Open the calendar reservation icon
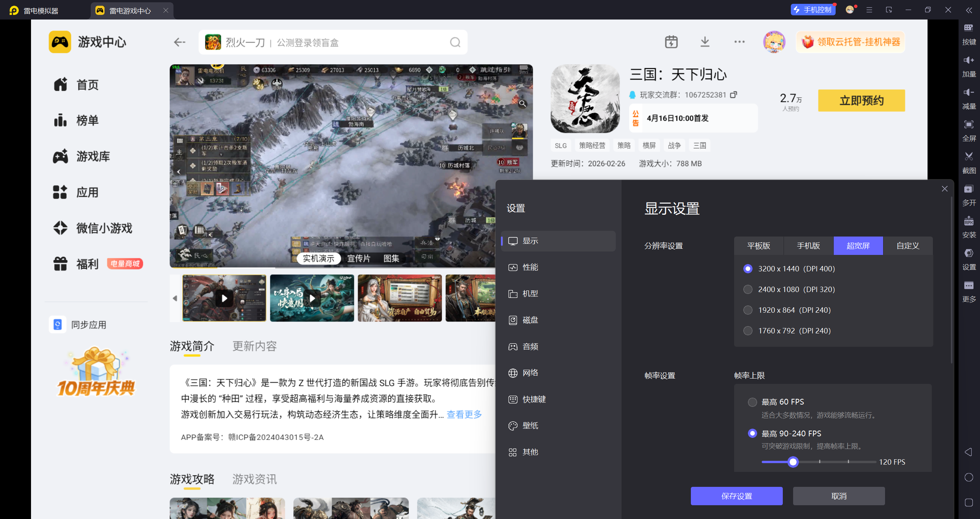The image size is (980, 519). [x=671, y=42]
